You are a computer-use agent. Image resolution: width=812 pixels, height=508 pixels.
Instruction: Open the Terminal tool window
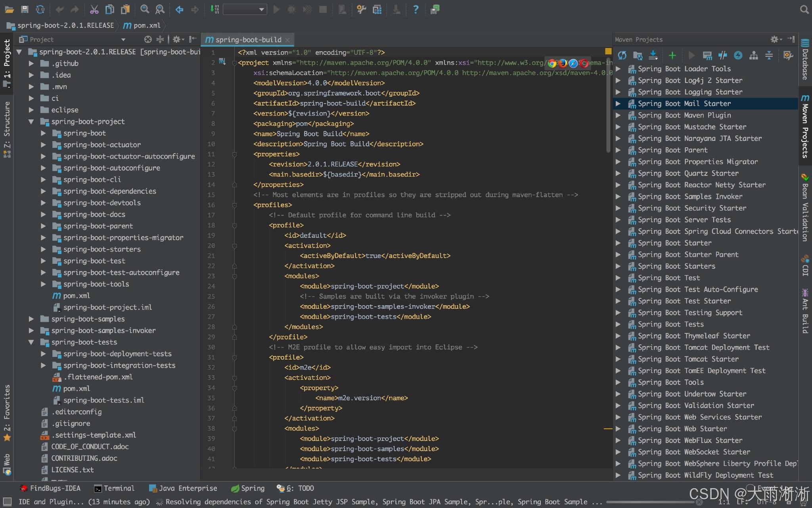click(x=114, y=488)
